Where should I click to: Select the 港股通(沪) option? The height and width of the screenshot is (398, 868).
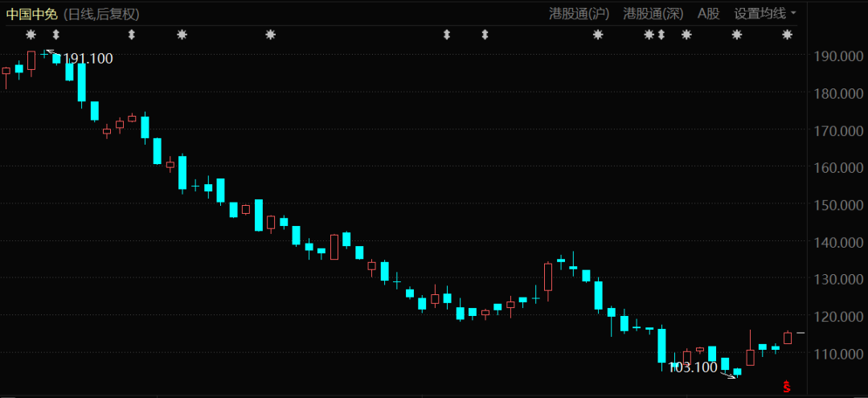click(579, 14)
